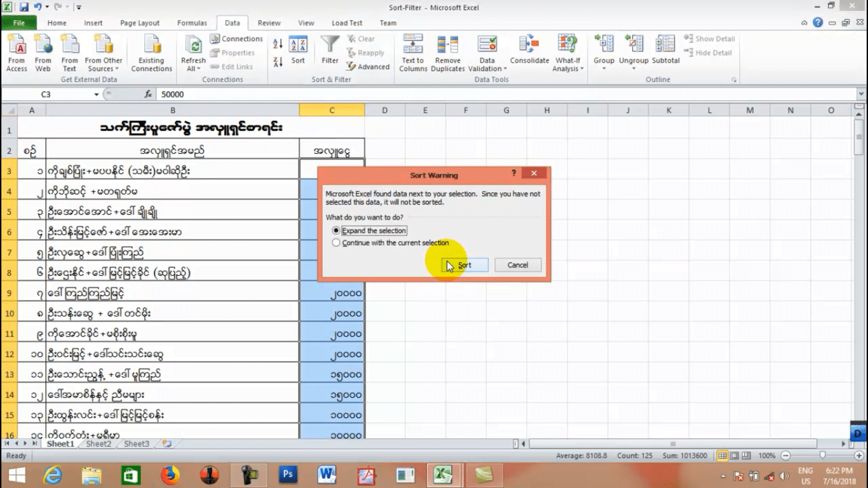This screenshot has height=488, width=868.
Task: Save workbook via Quick Access toolbar
Action: (24, 8)
